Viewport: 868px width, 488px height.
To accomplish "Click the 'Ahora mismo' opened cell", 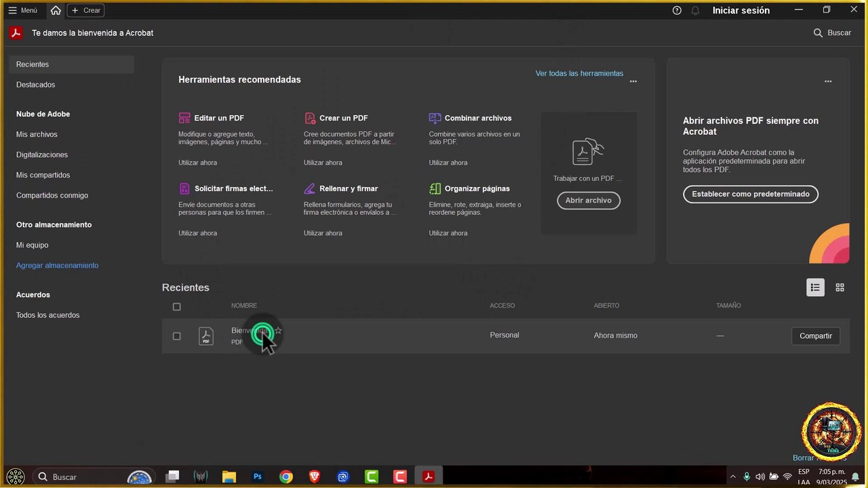I will 616,335.
